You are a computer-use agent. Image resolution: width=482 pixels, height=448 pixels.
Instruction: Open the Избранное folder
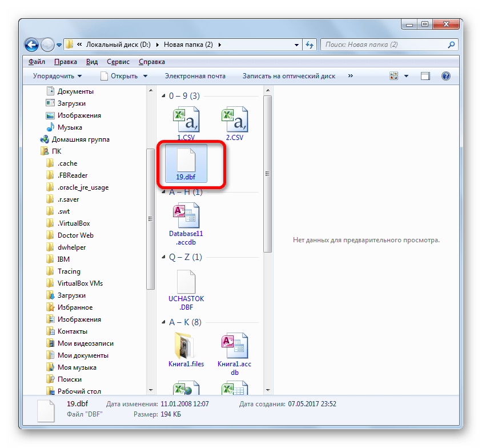click(x=70, y=307)
